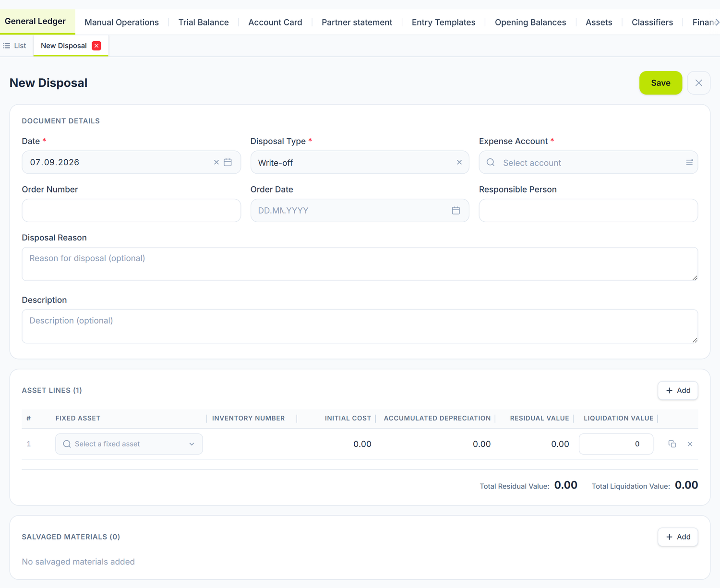Open the Expense Account selector

[588, 162]
